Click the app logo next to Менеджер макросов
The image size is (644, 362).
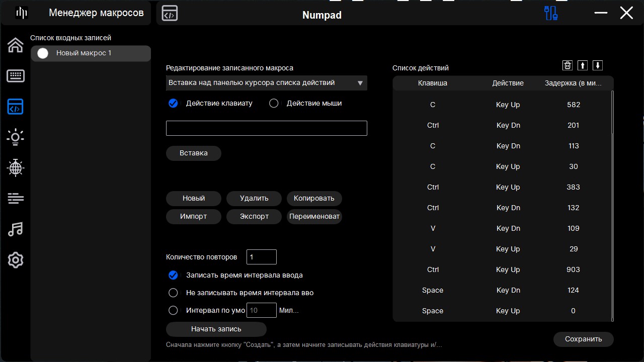coord(22,13)
